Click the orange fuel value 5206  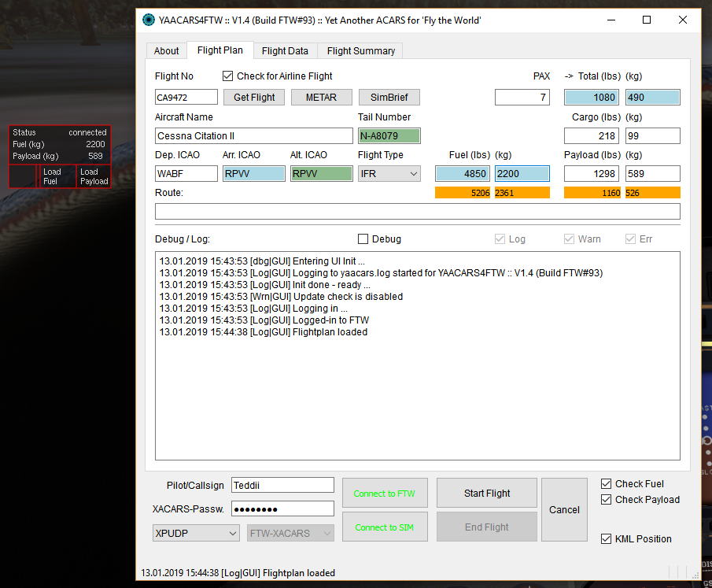point(463,193)
